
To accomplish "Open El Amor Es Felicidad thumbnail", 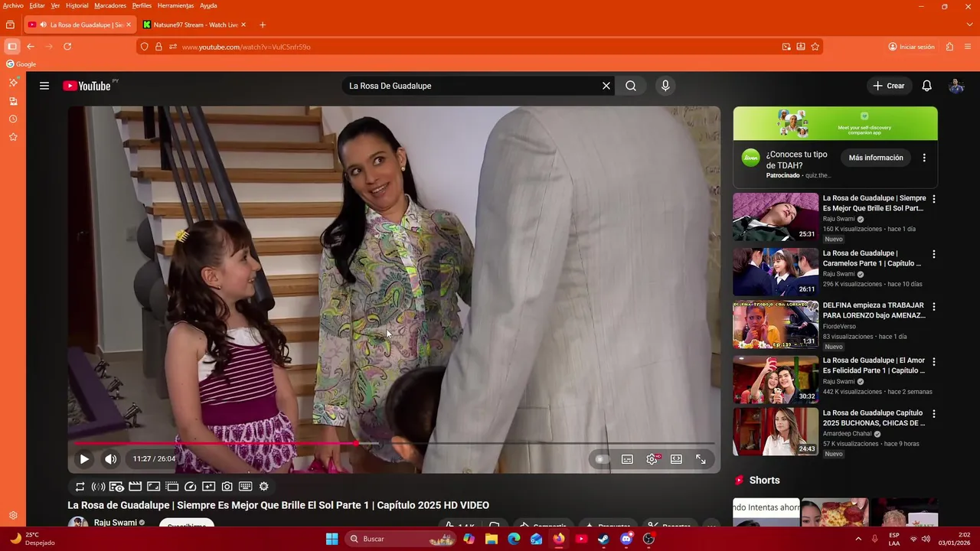I will (776, 379).
